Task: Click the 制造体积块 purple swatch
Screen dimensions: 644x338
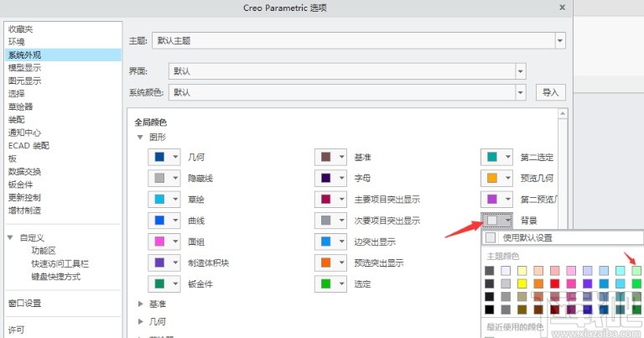Action: coord(159,263)
